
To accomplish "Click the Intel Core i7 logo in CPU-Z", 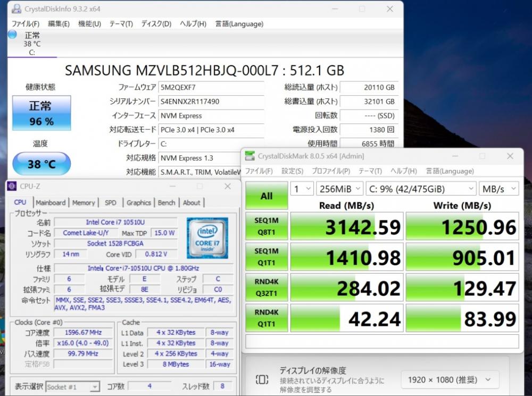I will pyautogui.click(x=207, y=238).
